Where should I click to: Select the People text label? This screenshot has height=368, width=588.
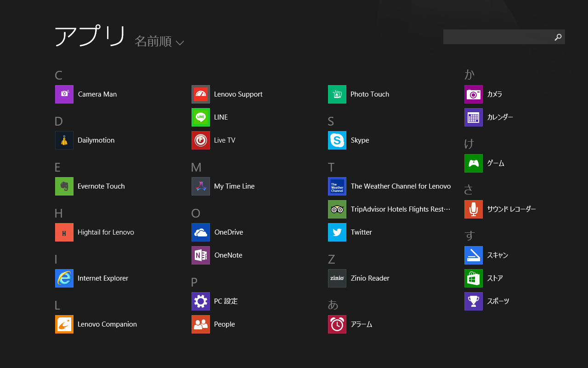click(x=225, y=324)
